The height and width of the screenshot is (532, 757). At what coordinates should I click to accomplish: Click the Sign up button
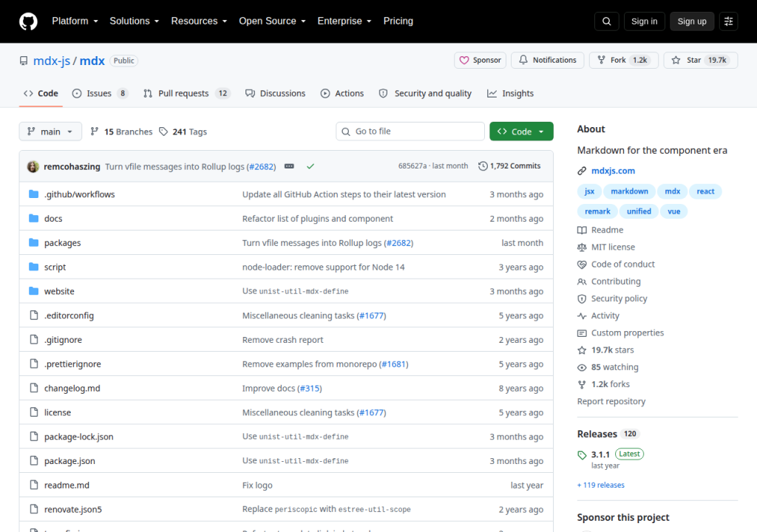pos(692,21)
